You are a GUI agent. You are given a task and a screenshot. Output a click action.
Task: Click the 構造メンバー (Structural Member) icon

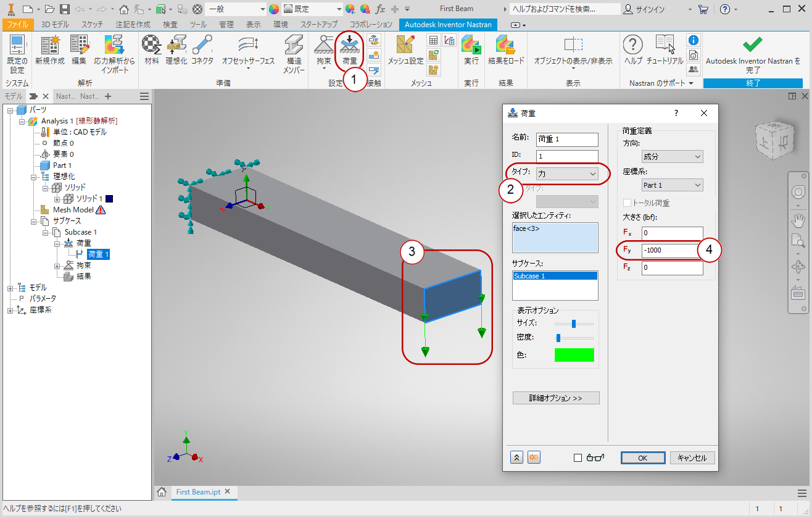coord(294,53)
